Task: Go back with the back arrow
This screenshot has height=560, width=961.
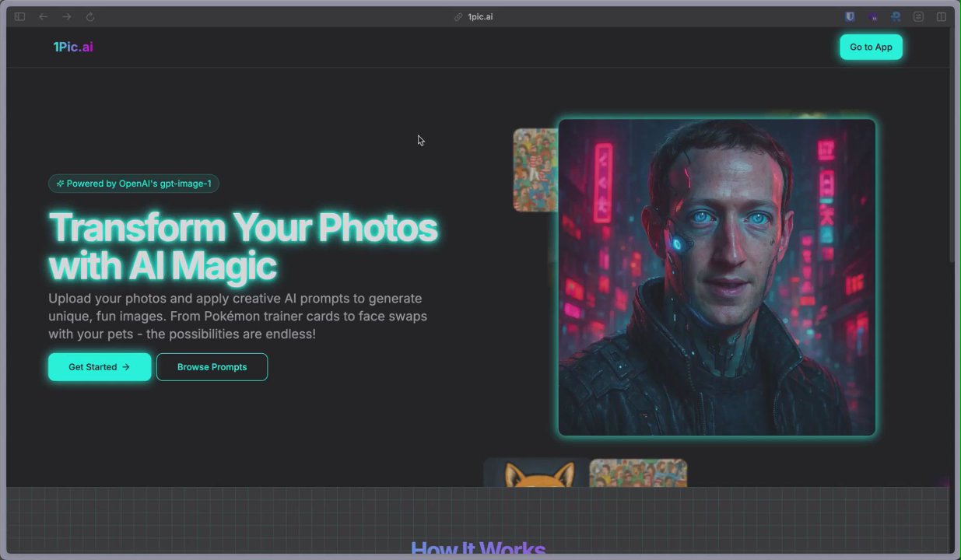Action: [44, 16]
